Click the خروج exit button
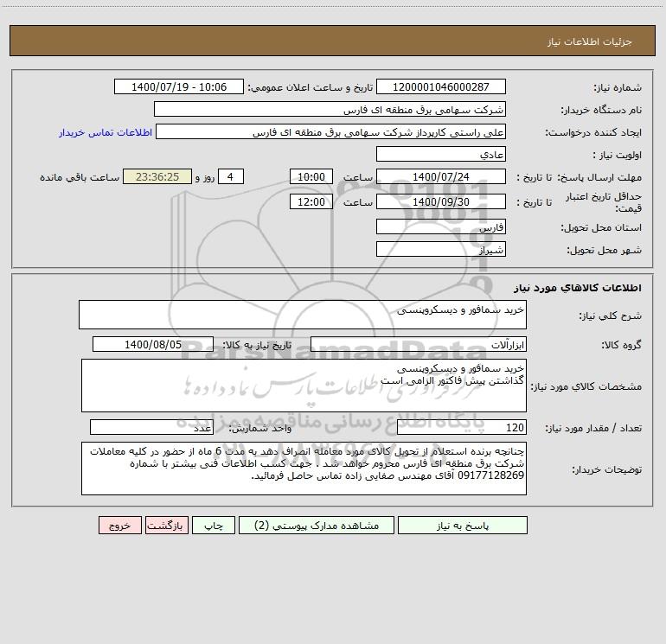The image size is (666, 644). tap(119, 525)
